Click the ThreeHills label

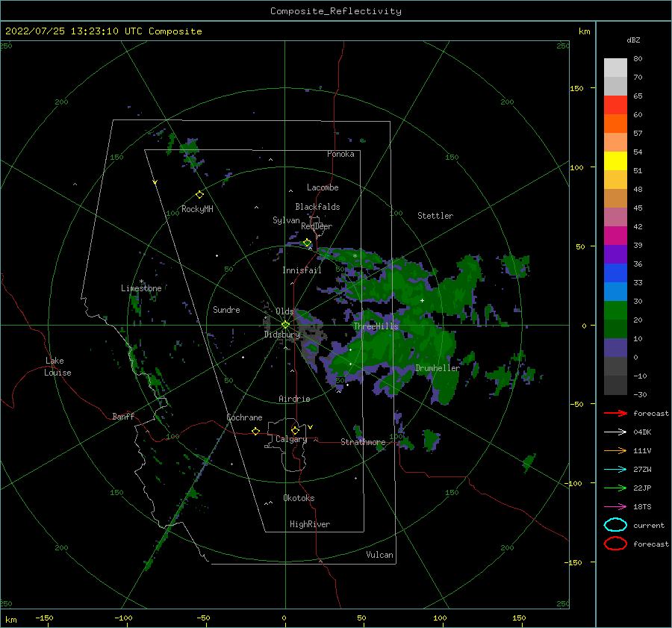point(376,326)
